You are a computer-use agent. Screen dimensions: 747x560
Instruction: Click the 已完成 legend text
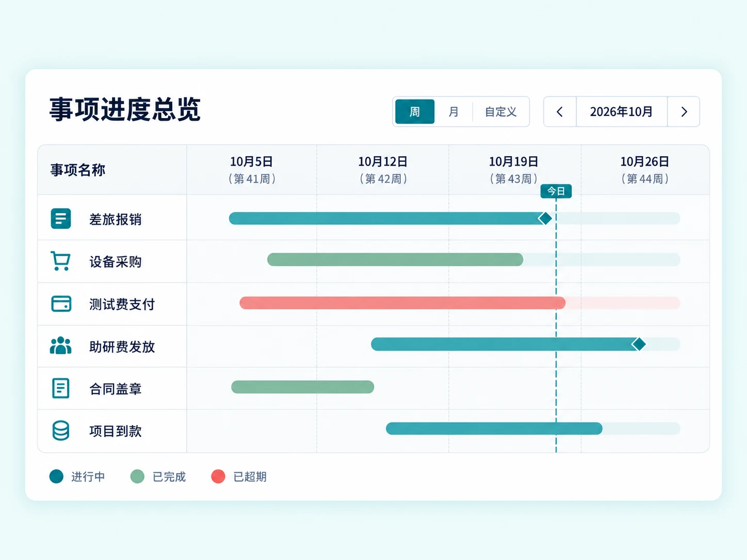tap(169, 477)
